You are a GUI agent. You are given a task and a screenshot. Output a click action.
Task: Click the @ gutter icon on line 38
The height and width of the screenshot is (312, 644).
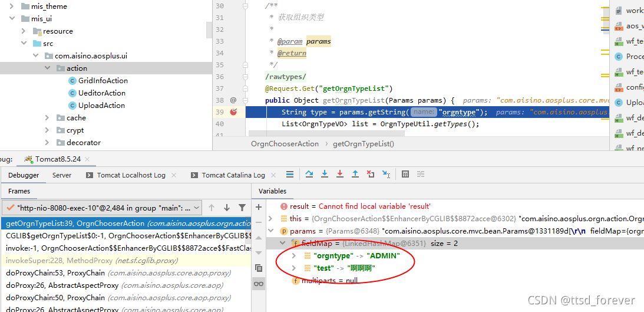pyautogui.click(x=233, y=100)
